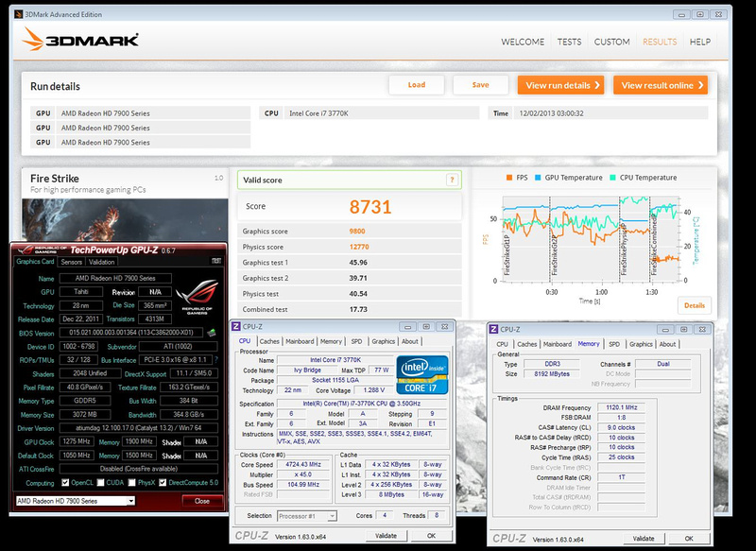
Task: Click Validate in the CPU-Z CPU tab window
Action: click(386, 536)
